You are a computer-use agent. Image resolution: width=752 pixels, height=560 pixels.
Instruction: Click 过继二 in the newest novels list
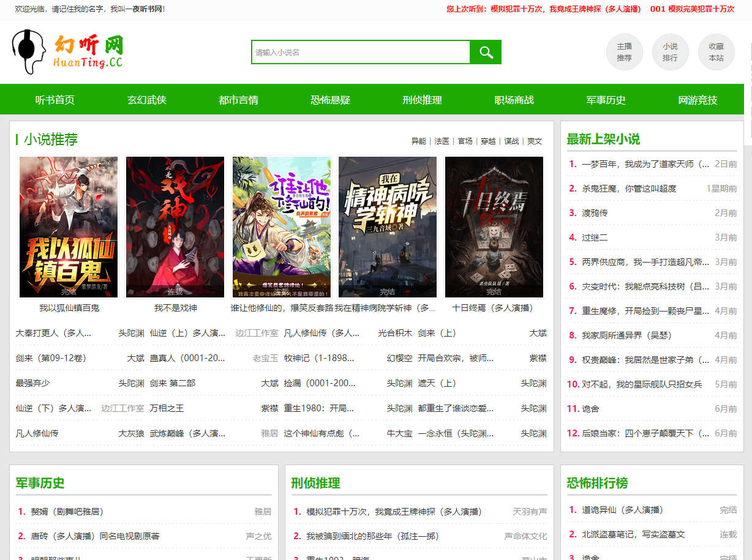pos(595,237)
